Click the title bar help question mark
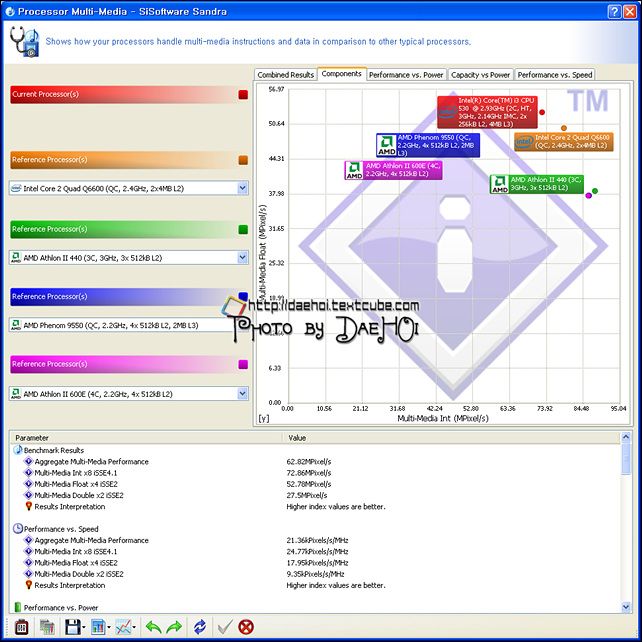This screenshot has height=642, width=642. coord(614,11)
